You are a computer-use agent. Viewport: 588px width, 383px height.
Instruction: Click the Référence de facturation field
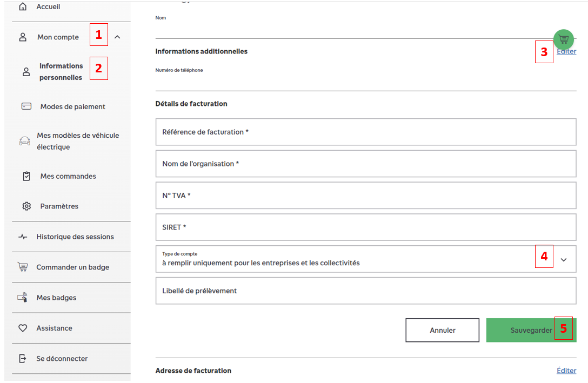[366, 132]
